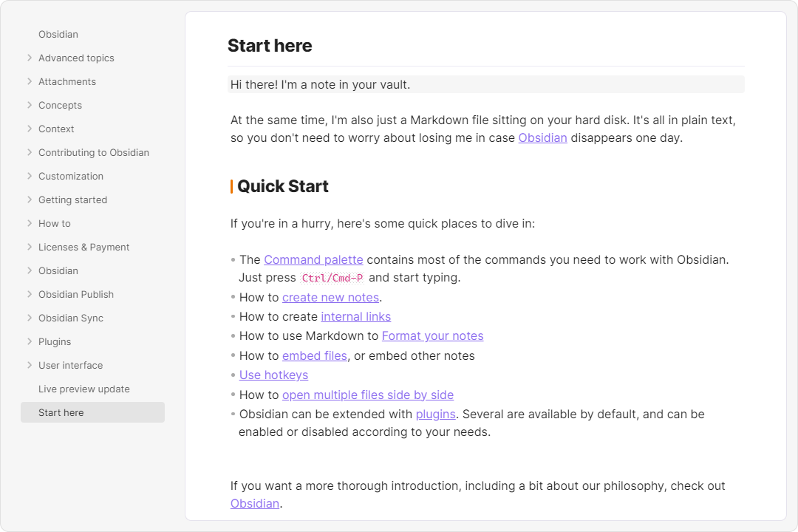The height and width of the screenshot is (532, 798).
Task: Expand the Advanced topics chevron
Action: (30, 58)
